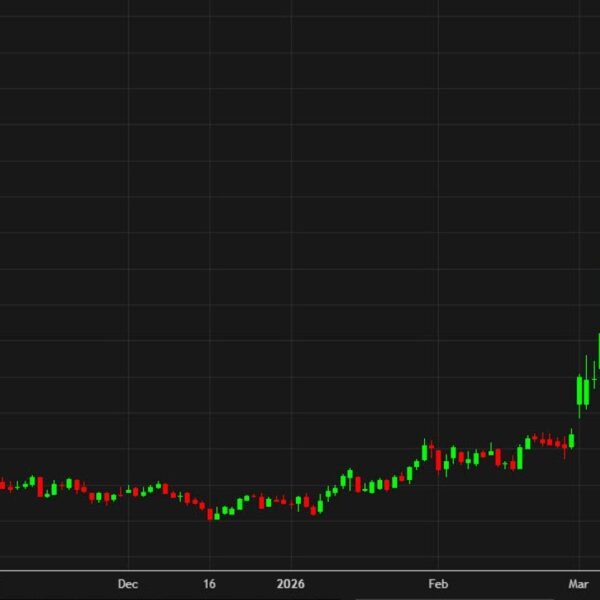Select the tall green candle starting March
The height and width of the screenshot is (600, 600).
click(x=580, y=390)
